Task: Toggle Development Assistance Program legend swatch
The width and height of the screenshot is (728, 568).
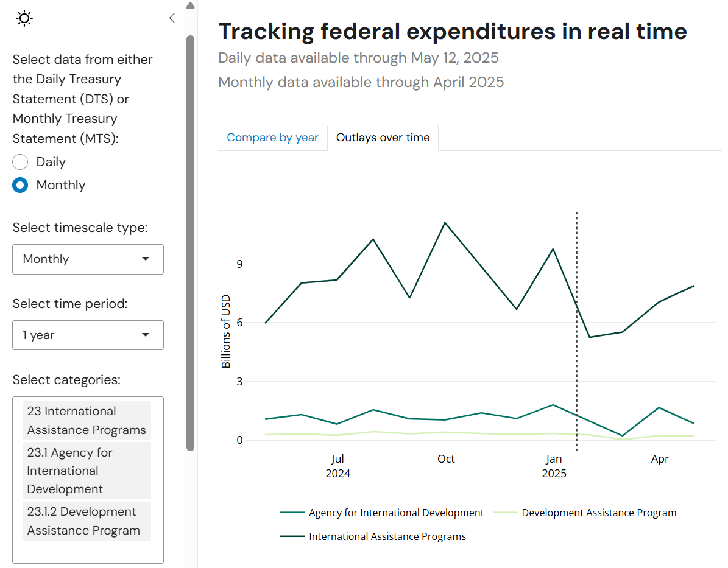Action: (x=506, y=513)
